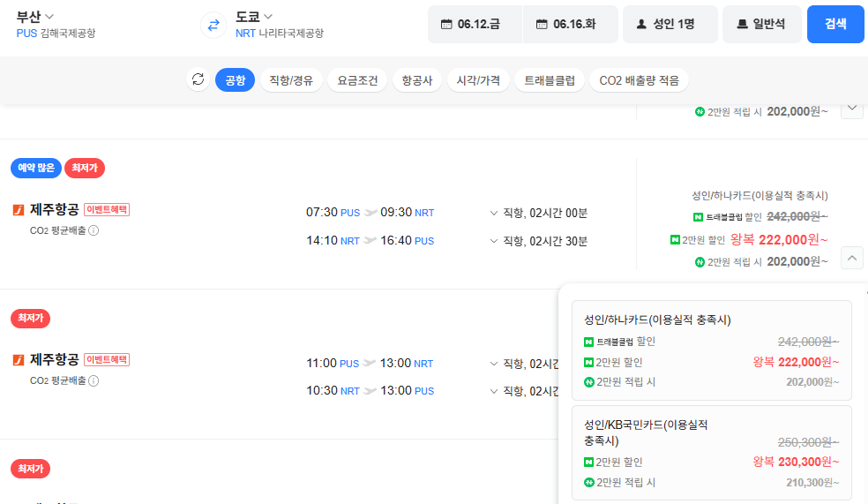Click 202,000원 적립 price in 하나카드 popup

coord(812,382)
